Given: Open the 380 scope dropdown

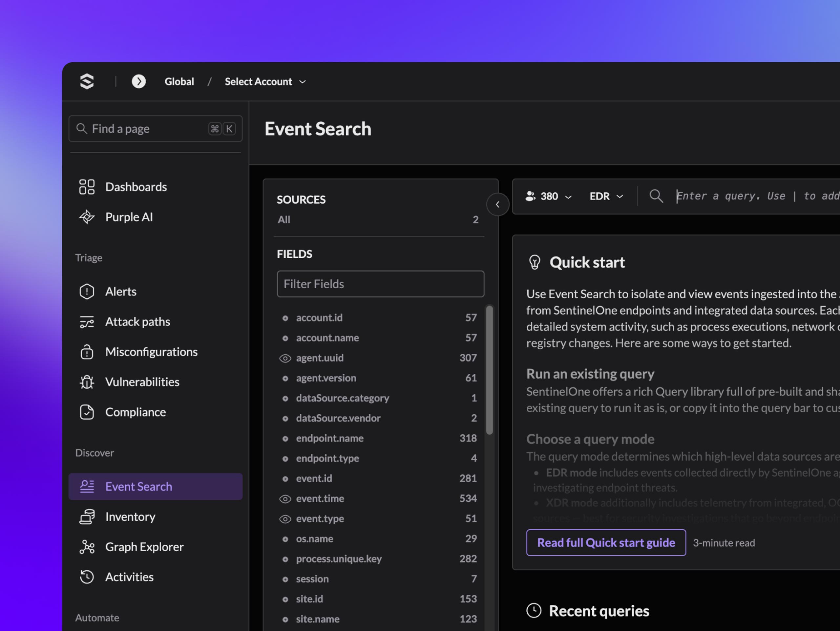Looking at the screenshot, I should [x=548, y=196].
